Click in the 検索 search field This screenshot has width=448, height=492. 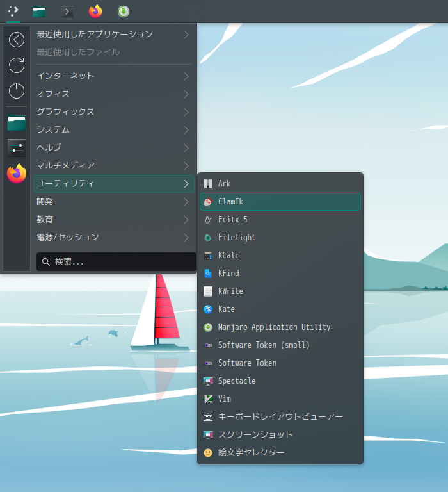pos(116,261)
